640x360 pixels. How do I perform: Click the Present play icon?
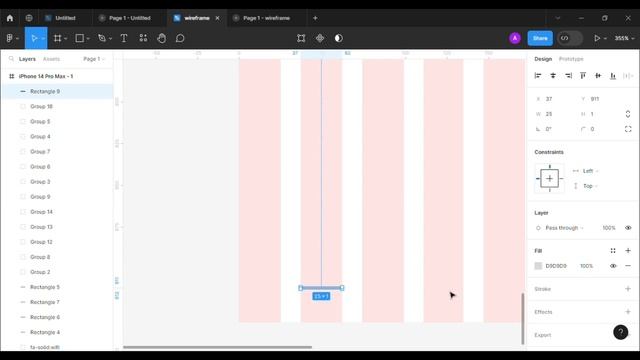click(x=597, y=38)
